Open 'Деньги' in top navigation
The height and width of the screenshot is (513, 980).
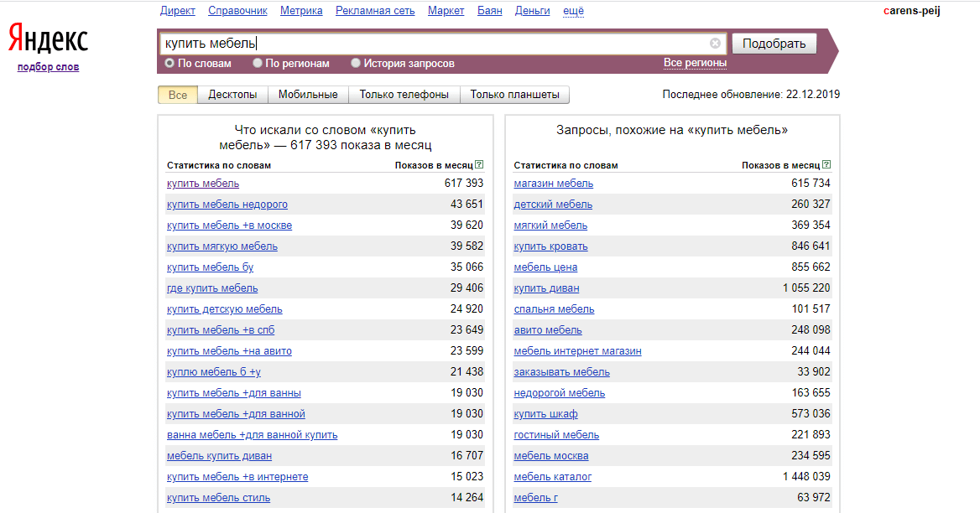point(533,11)
